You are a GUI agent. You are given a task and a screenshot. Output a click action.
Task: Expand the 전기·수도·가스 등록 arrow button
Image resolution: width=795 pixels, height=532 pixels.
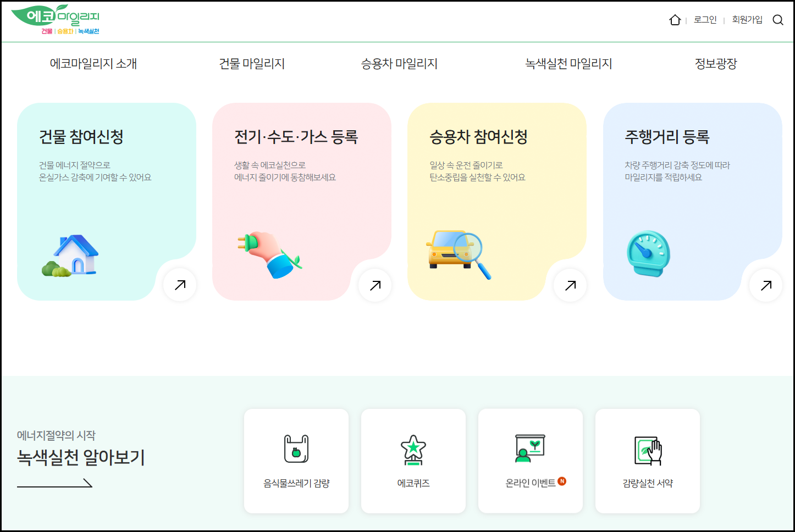tap(374, 285)
